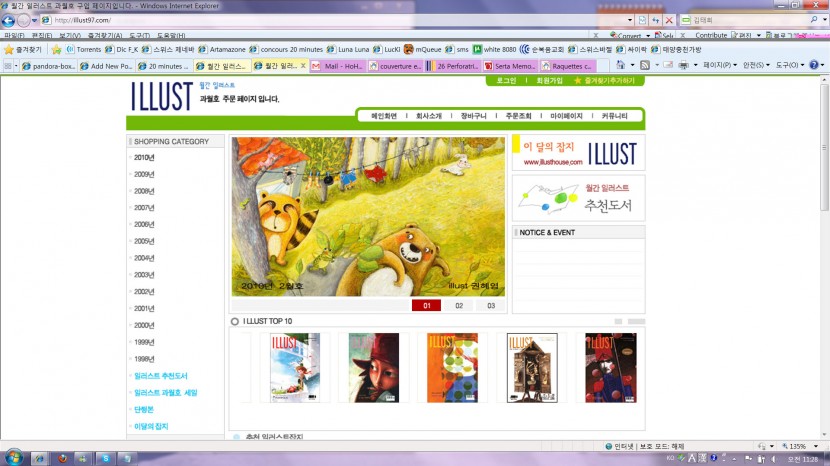Switch to the Add New Po... tab
Screen dimensions: 830x466
click(107, 66)
